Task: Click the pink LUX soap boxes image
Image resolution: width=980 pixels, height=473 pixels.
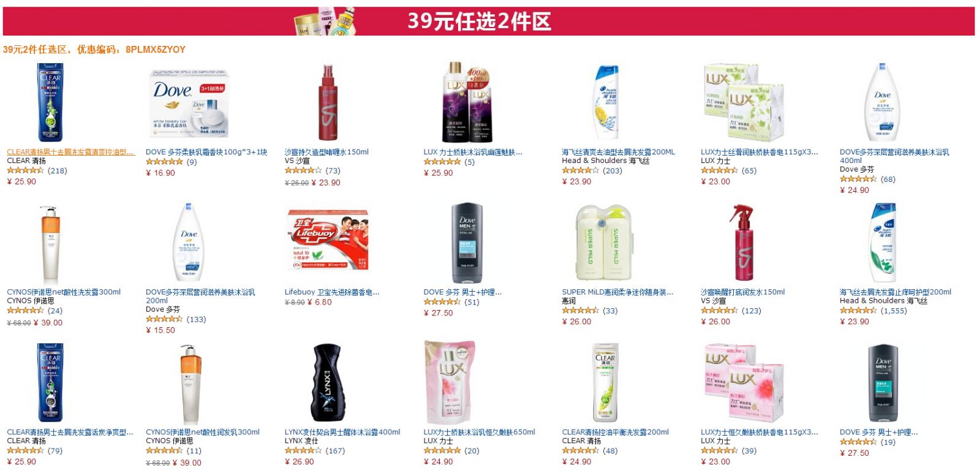Action: 744,383
